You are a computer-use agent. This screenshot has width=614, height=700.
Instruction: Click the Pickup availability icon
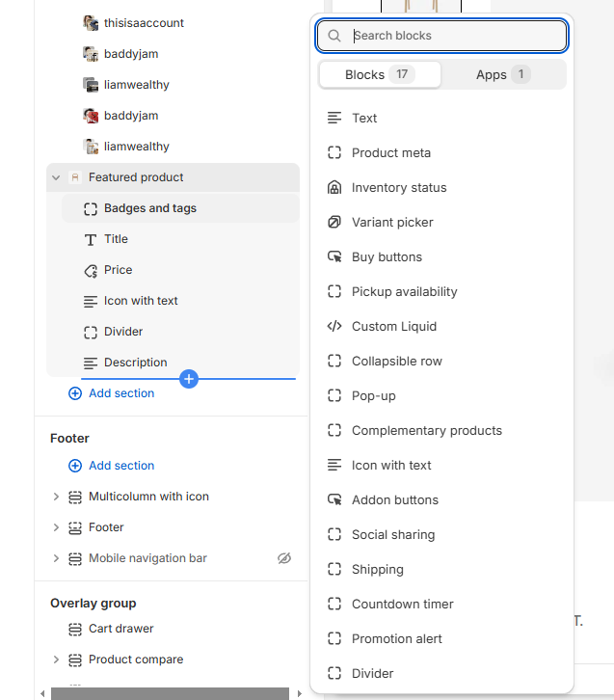(x=334, y=291)
